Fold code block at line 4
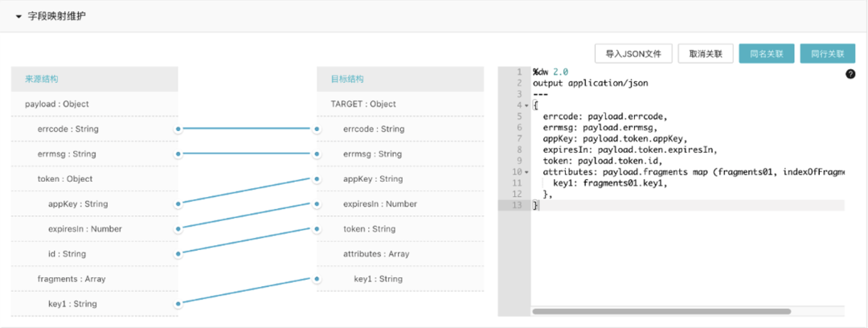The image size is (868, 328). pyautogui.click(x=526, y=105)
